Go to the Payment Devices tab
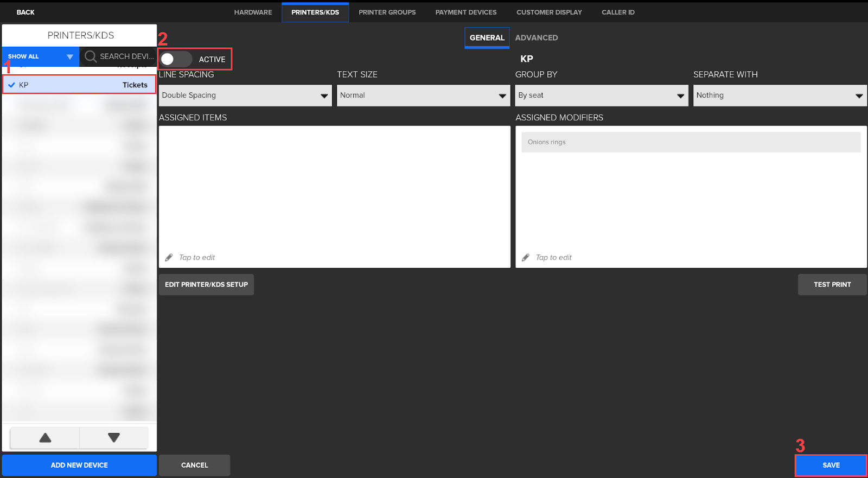868x478 pixels. pyautogui.click(x=465, y=12)
